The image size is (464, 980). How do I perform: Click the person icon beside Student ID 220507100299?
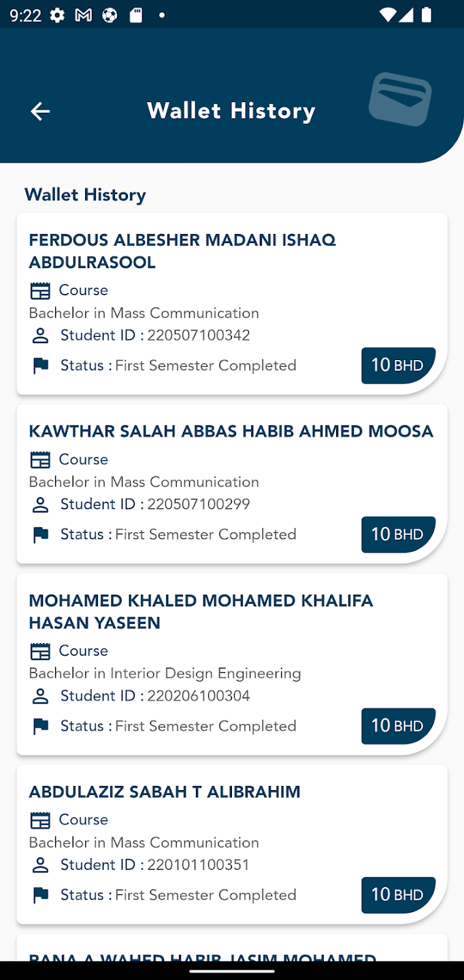(x=41, y=505)
